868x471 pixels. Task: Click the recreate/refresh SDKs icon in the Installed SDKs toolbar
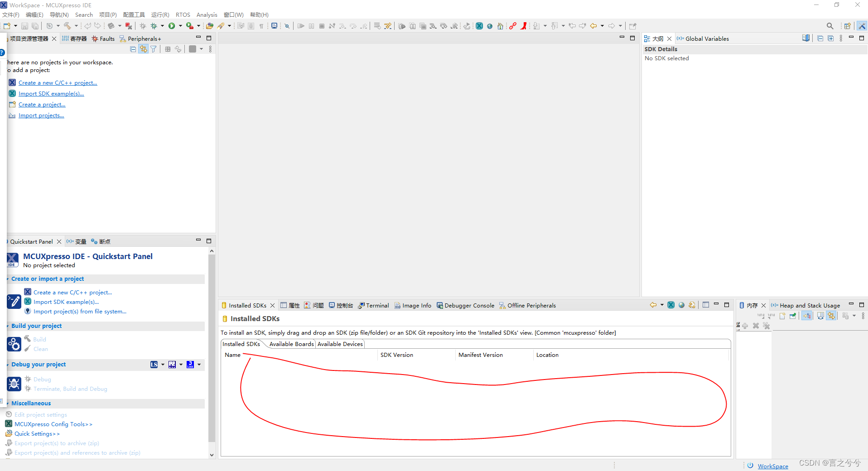692,305
